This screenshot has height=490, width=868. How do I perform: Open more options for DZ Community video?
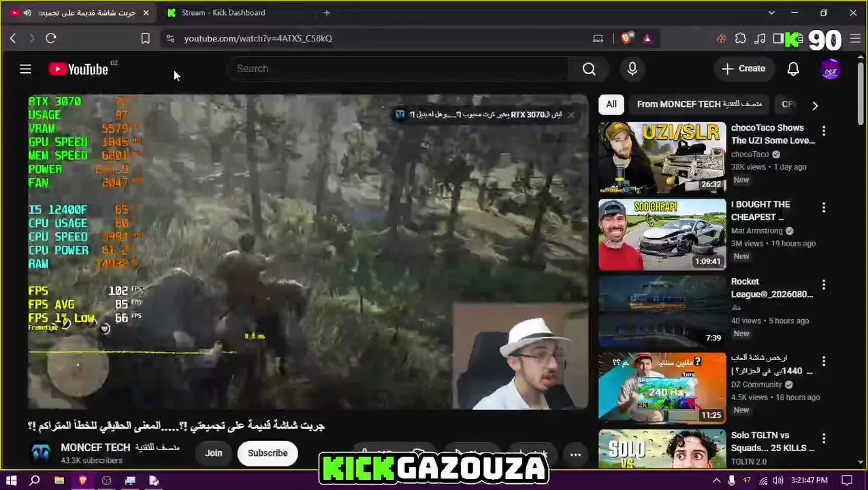tap(824, 361)
